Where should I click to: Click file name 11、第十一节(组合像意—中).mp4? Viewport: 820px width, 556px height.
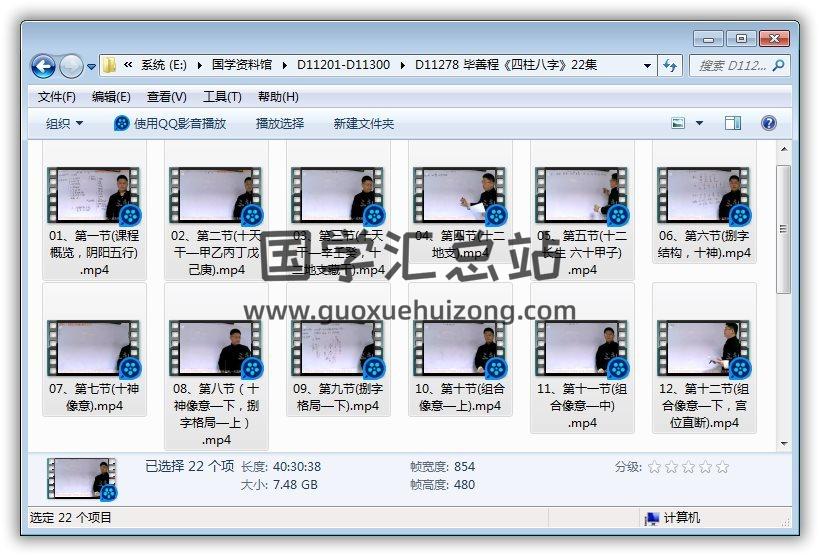[582, 405]
